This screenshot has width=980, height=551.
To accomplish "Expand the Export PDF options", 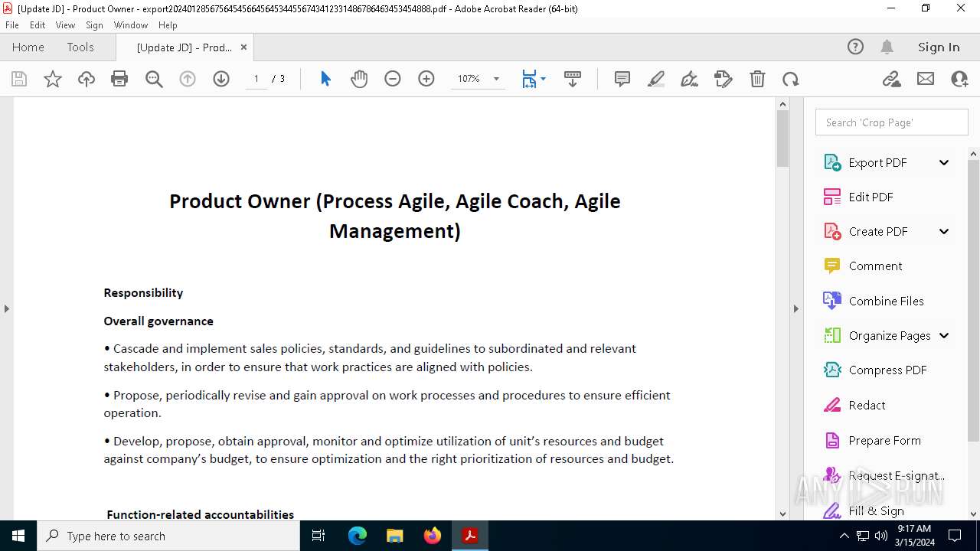I will point(944,162).
